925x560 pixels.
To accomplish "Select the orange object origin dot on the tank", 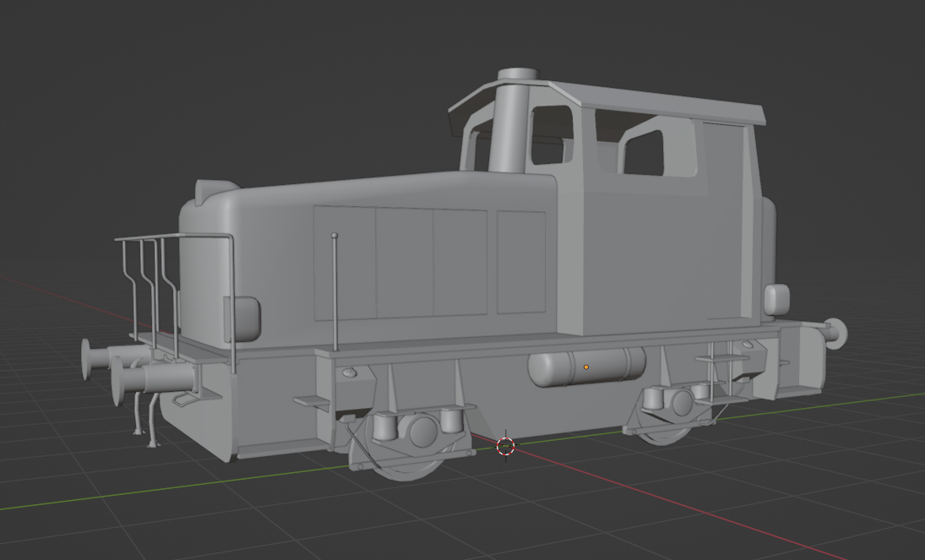I will (x=585, y=367).
